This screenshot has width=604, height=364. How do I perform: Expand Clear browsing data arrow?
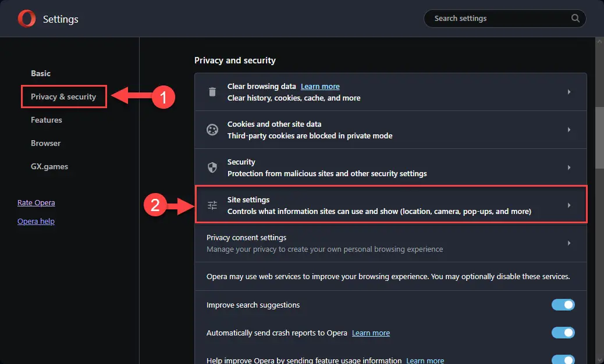(569, 91)
